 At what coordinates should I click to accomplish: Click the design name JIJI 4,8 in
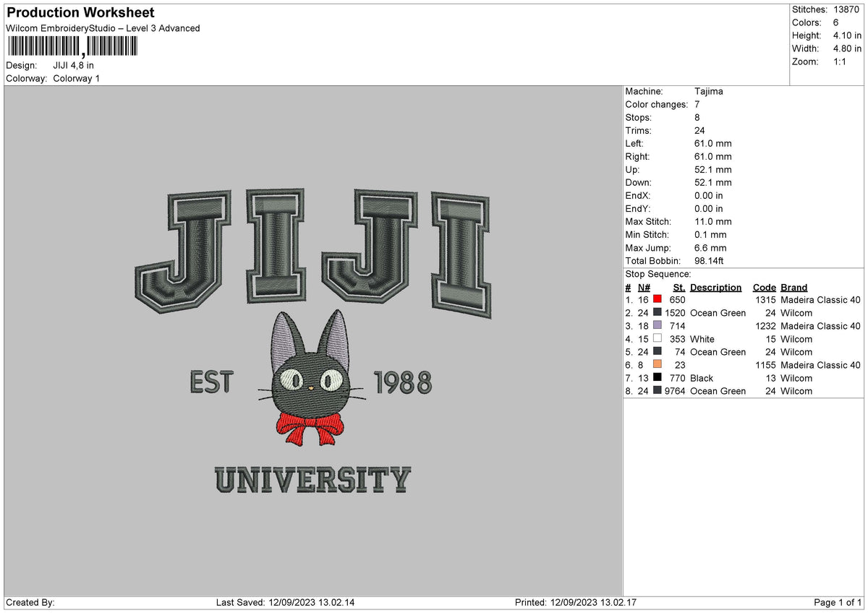click(x=72, y=65)
